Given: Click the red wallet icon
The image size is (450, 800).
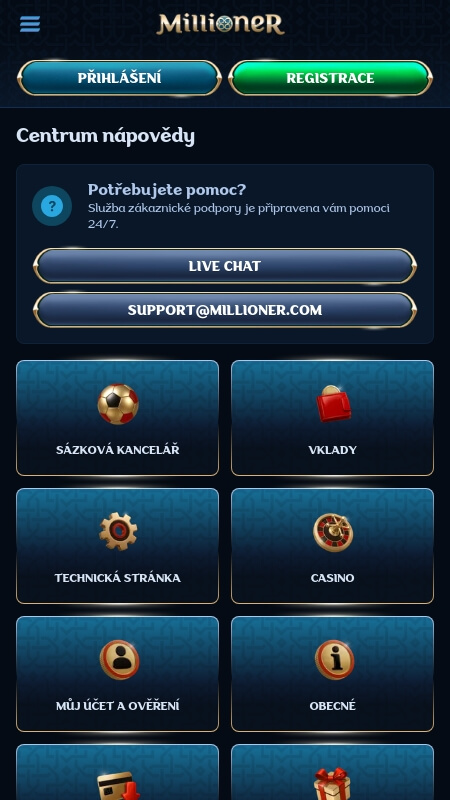Looking at the screenshot, I should coord(333,404).
